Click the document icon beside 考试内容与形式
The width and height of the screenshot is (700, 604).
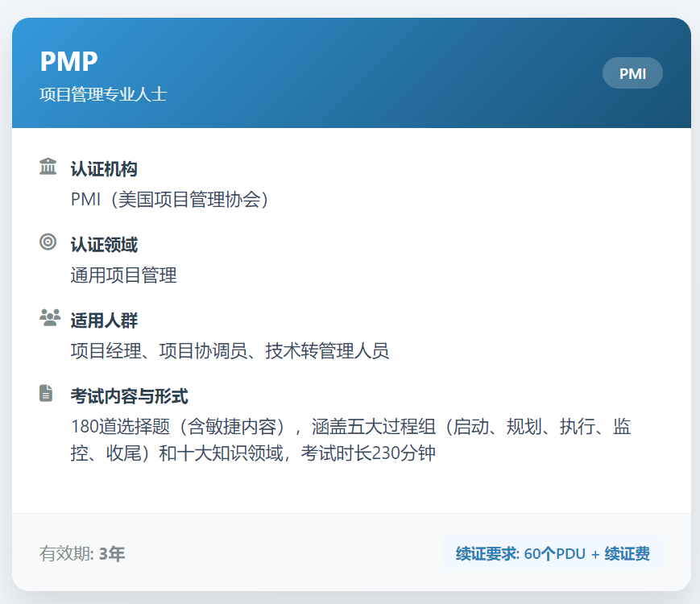coord(47,394)
